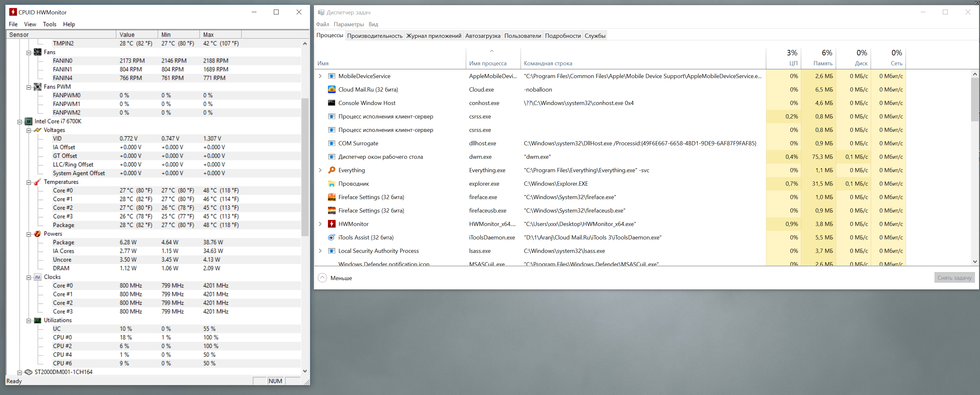Sort processes by Память column
The width and height of the screenshot is (980, 395).
pyautogui.click(x=818, y=58)
